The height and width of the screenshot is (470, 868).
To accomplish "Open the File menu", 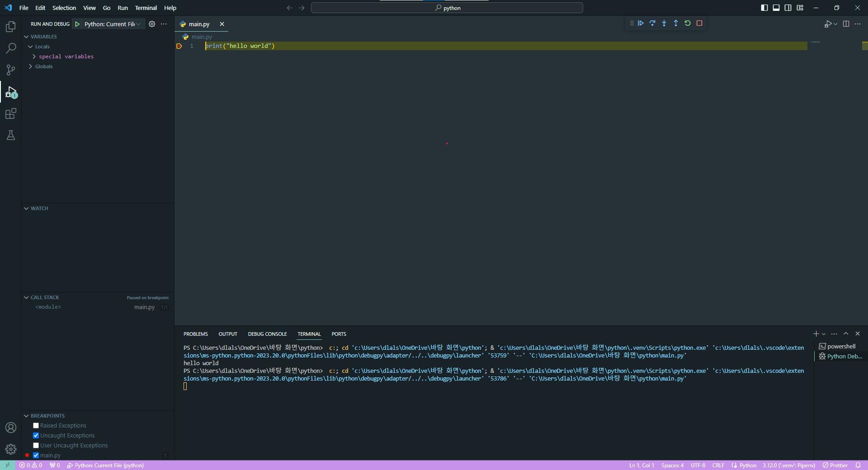I will (x=24, y=8).
